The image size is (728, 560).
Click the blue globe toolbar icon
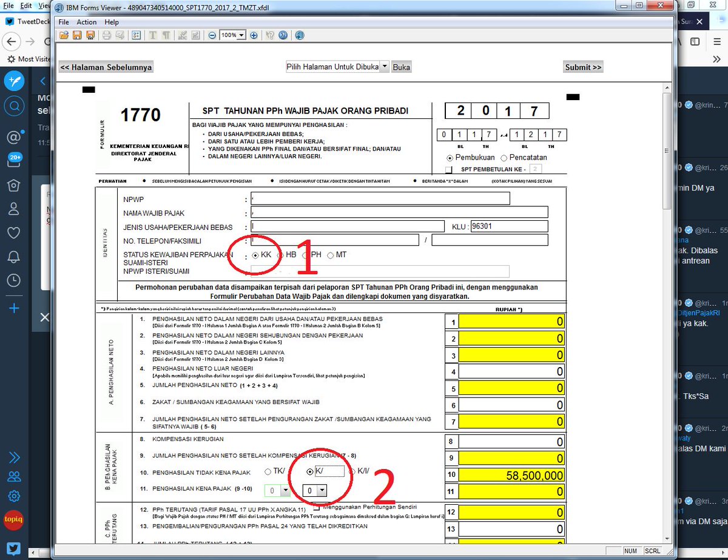pos(300,35)
